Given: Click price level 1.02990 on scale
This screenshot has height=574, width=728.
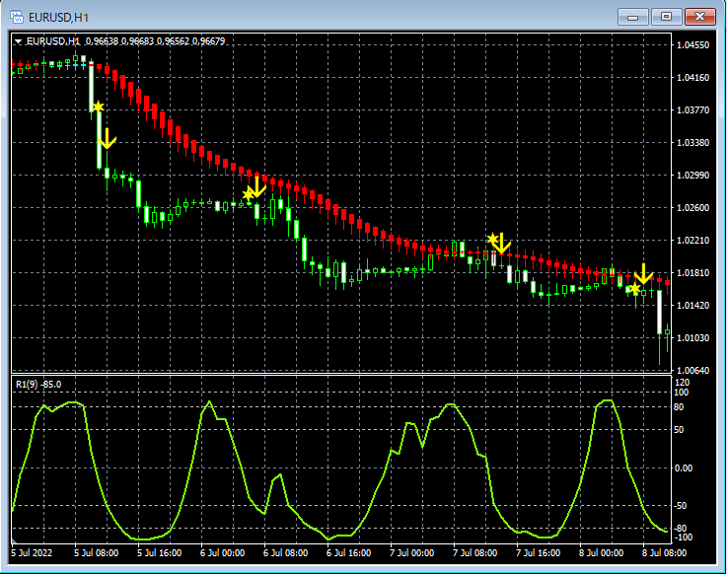Looking at the screenshot, I should coord(693,175).
